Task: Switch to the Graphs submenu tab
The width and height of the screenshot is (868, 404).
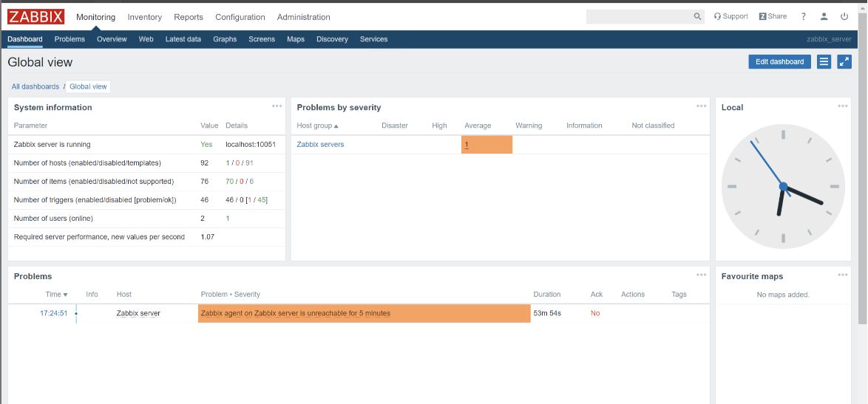Action: 225,39
